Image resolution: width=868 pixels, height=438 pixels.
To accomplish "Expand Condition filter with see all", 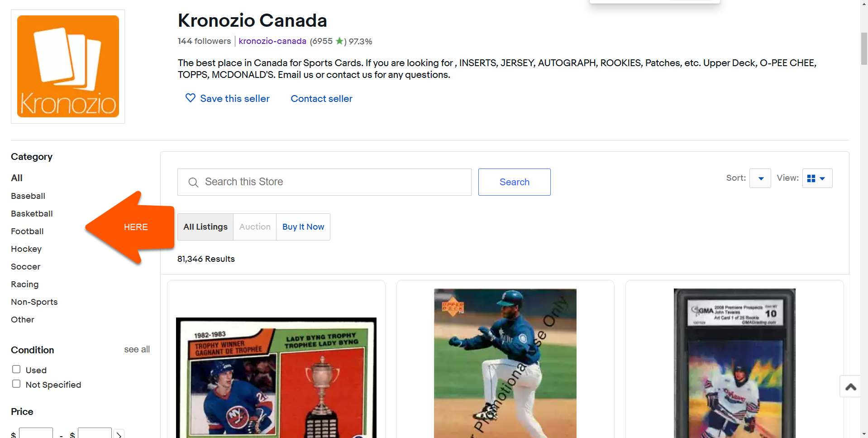I will (137, 349).
